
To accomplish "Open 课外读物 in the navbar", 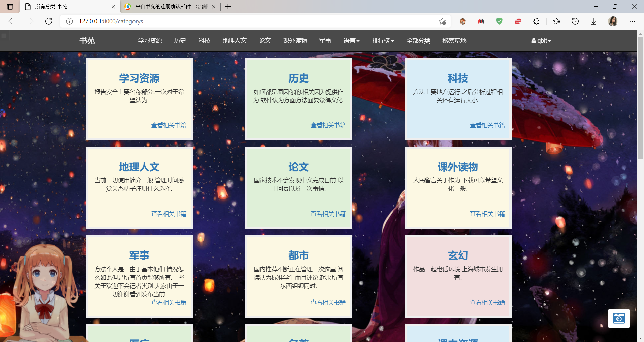I will pyautogui.click(x=295, y=41).
